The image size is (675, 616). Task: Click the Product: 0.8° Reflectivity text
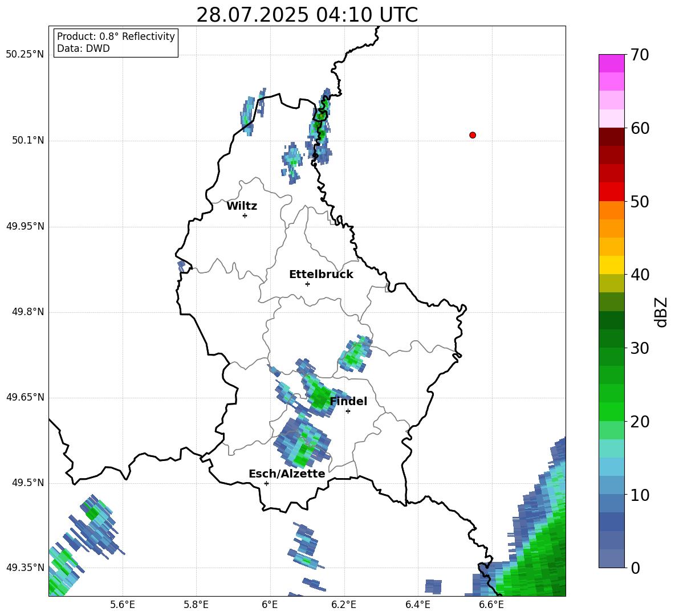tap(116, 36)
